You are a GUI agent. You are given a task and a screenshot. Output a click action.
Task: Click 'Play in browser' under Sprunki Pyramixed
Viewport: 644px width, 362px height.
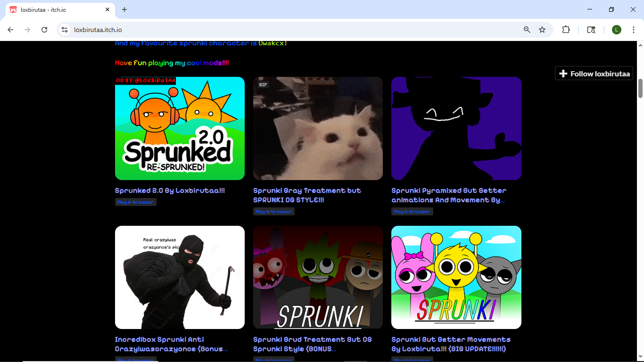click(412, 212)
